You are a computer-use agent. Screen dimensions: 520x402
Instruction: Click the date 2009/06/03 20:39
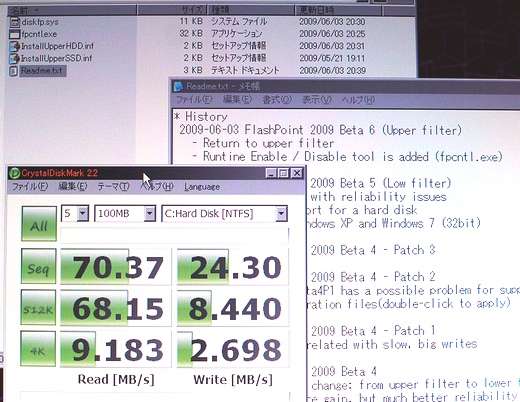coord(332,71)
